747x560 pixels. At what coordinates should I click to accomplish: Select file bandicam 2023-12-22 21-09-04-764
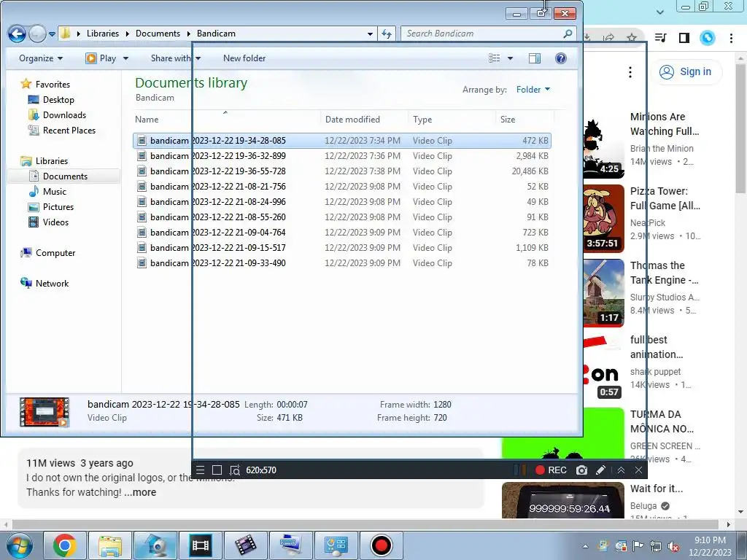coord(341,232)
